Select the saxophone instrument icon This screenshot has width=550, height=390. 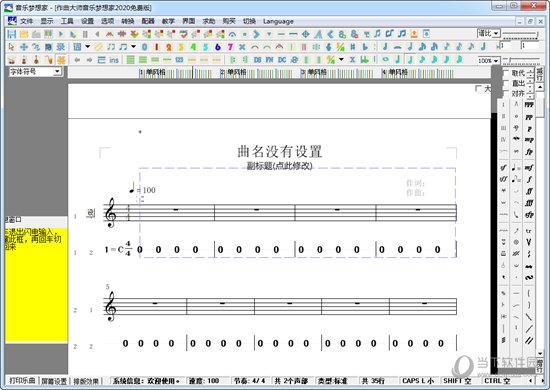(x=49, y=60)
